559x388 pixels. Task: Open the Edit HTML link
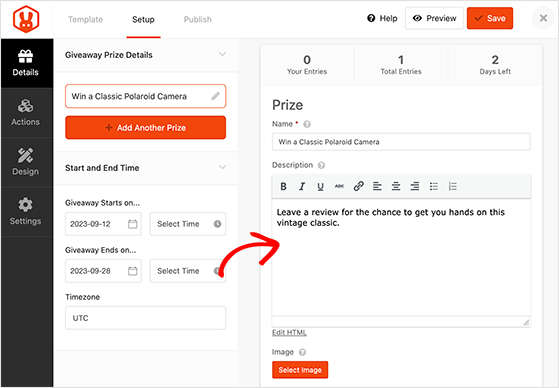click(x=289, y=332)
